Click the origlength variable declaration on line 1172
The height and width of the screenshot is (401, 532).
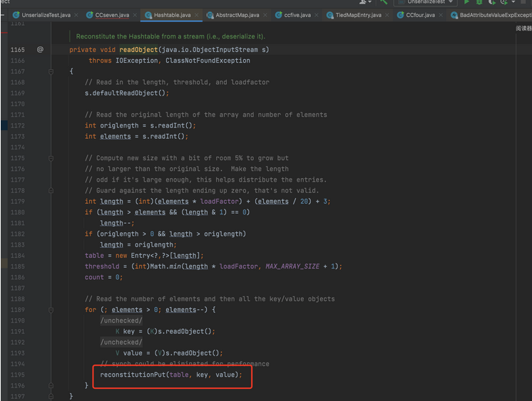tap(119, 125)
